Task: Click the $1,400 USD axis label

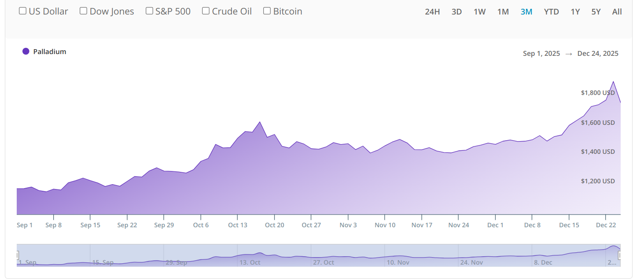Action: pyautogui.click(x=598, y=152)
